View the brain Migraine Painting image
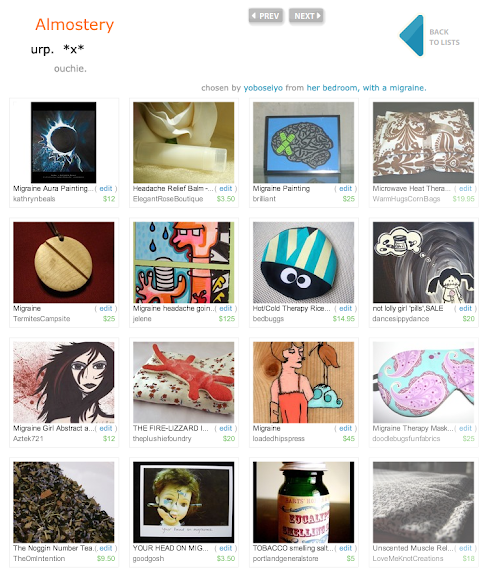Viewport: 488px width, 576px height. coord(304,143)
